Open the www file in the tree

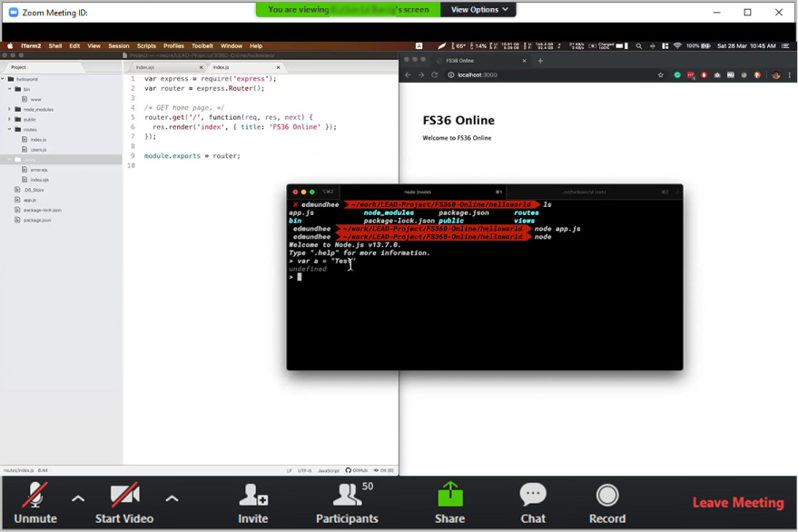tap(35, 99)
